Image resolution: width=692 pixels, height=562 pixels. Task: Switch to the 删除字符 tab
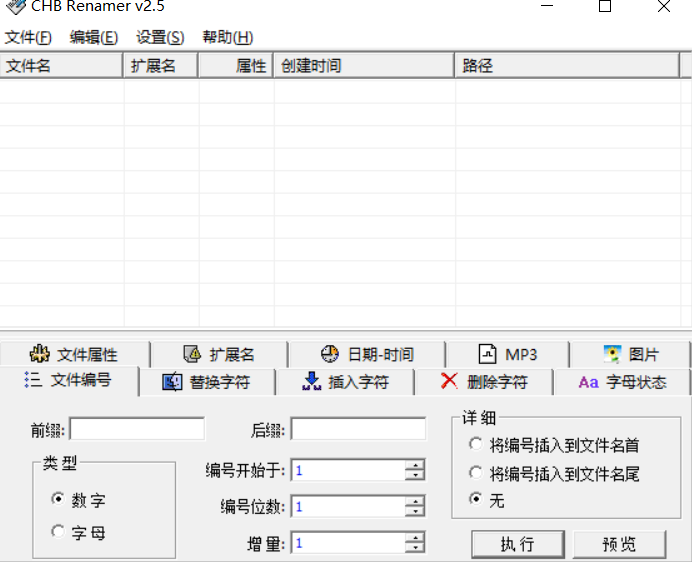pos(484,382)
